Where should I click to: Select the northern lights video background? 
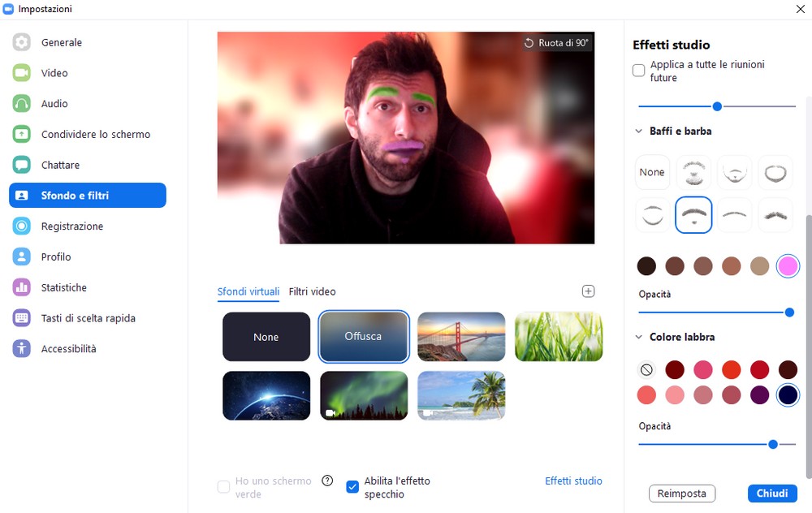pyautogui.click(x=364, y=395)
